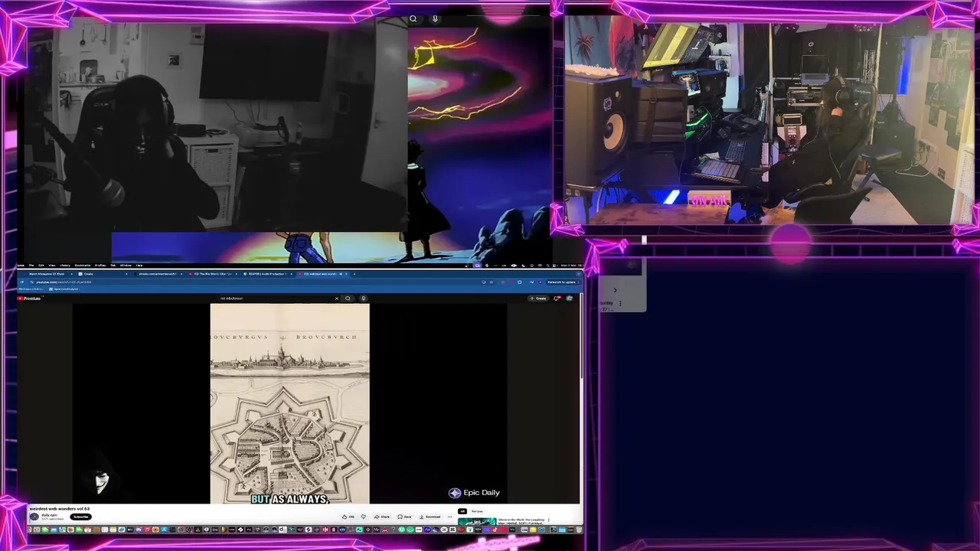Viewport: 980px width, 551px height.
Task: Bookmark this page with the star icon
Action: [492, 282]
